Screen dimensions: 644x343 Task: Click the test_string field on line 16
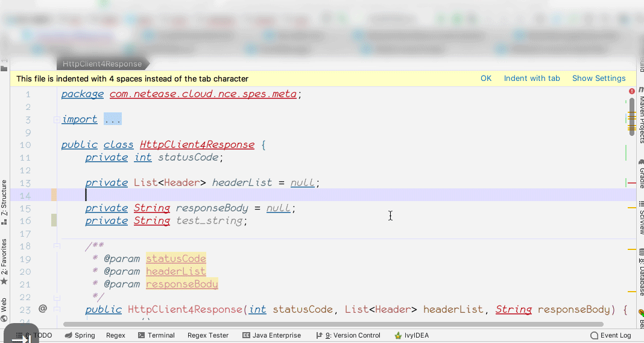209,221
